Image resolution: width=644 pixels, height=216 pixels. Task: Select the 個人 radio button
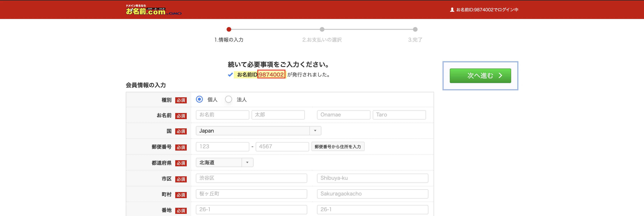point(199,99)
